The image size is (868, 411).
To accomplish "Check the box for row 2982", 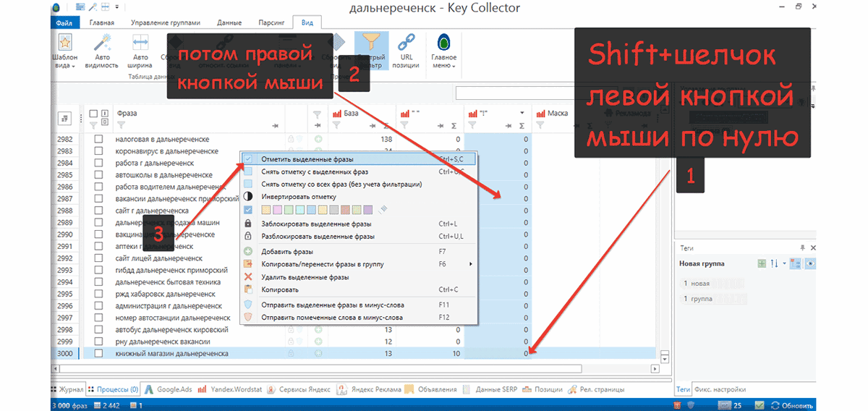I will pyautogui.click(x=99, y=139).
